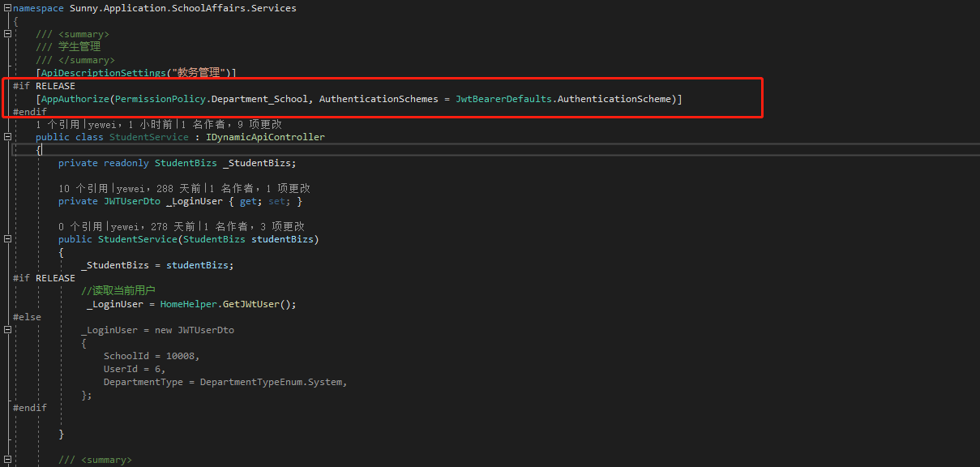Click the 'System' enum member
The width and height of the screenshot is (980, 467).
click(x=325, y=382)
